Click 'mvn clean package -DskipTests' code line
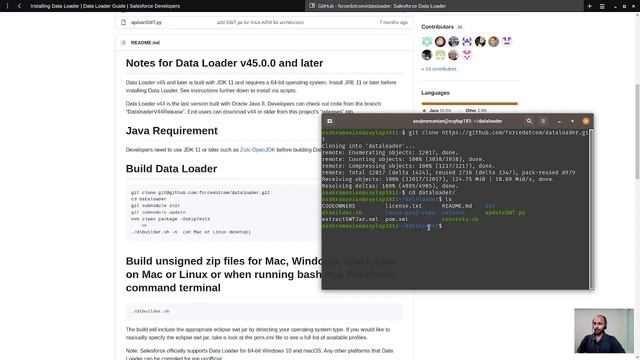The image size is (640, 360). [171, 219]
